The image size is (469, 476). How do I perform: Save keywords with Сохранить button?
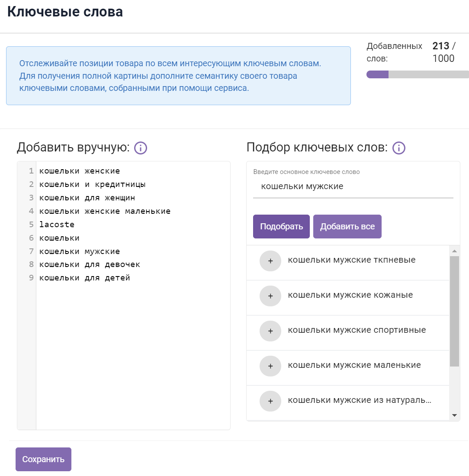(x=43, y=459)
